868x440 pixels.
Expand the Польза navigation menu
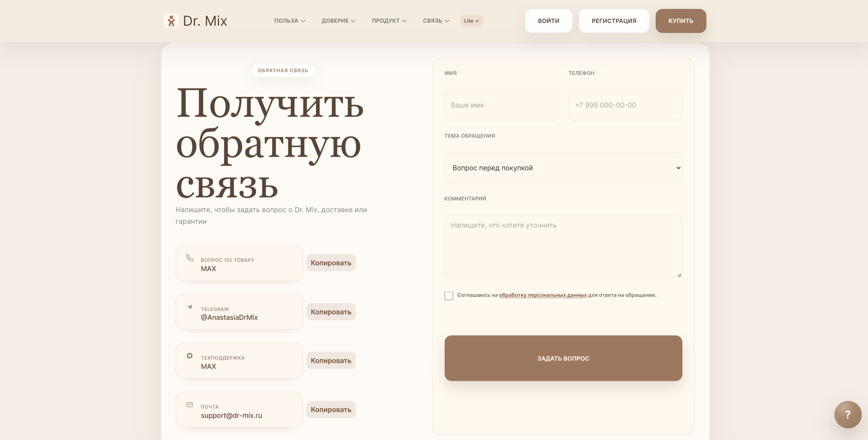[290, 21]
